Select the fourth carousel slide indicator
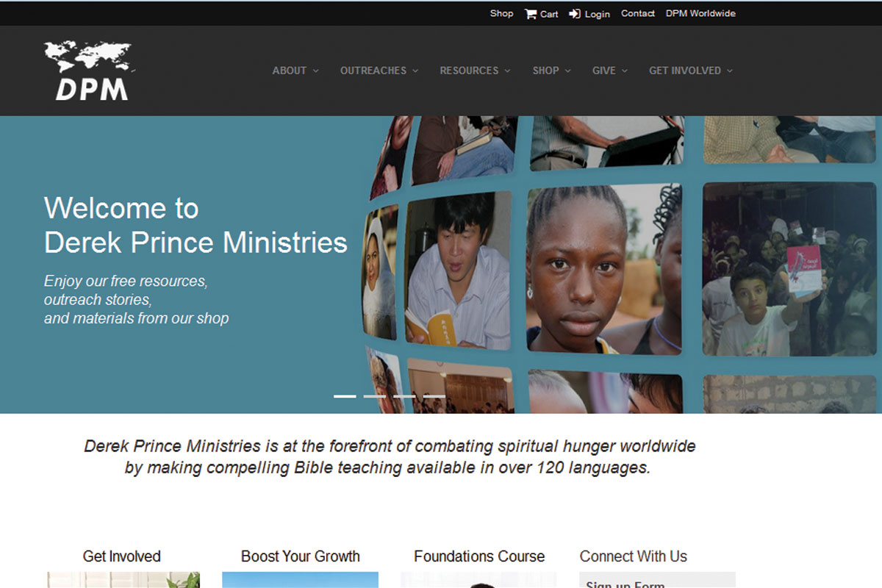Viewport: 882px width, 588px height. [x=434, y=396]
